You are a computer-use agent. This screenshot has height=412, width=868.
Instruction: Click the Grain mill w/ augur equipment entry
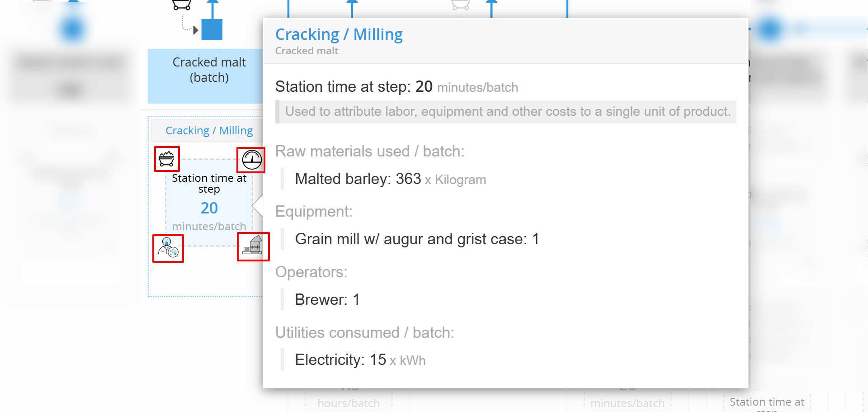click(x=417, y=239)
